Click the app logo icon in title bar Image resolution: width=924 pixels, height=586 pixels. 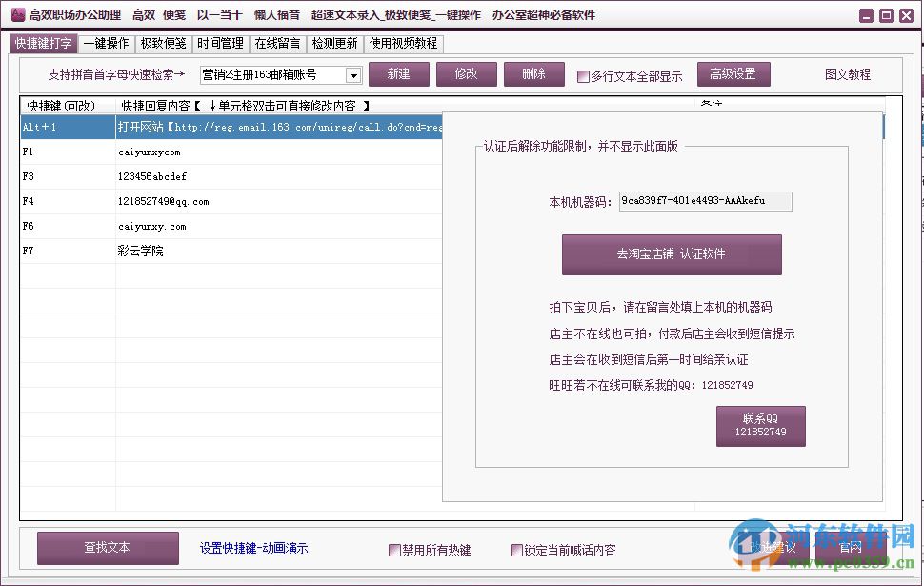click(18, 14)
